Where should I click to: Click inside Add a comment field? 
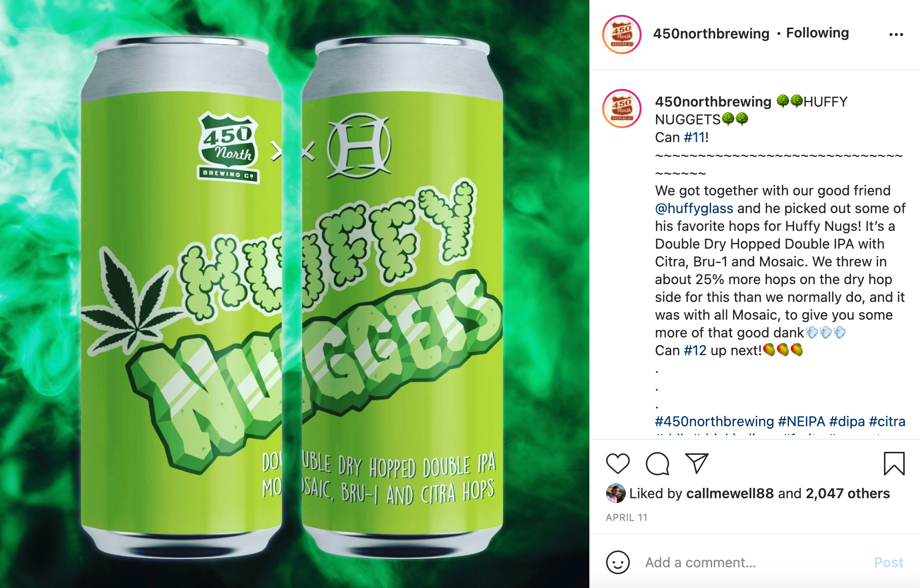point(755,562)
